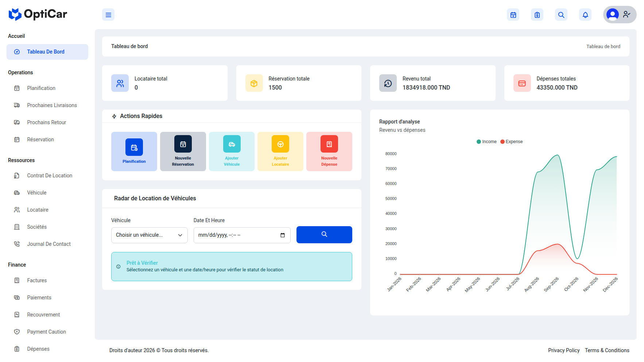Click the Ajouter Véhicule quick action icon

[232, 144]
